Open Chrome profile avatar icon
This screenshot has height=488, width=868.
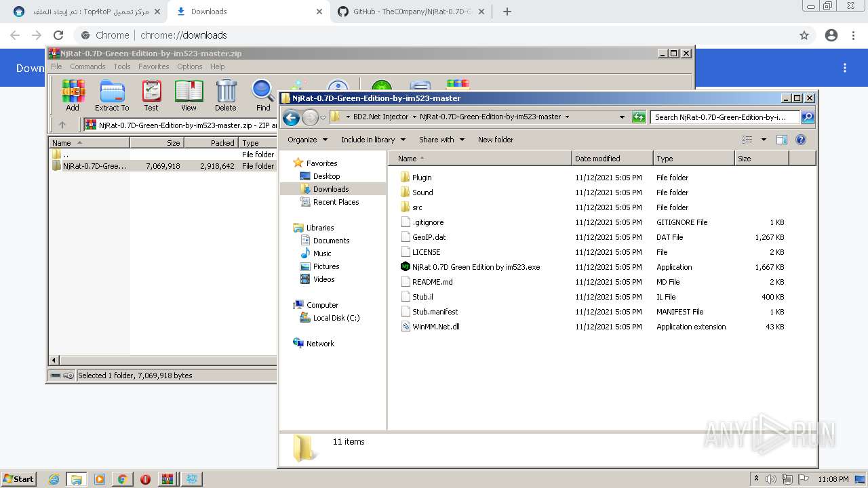point(831,35)
